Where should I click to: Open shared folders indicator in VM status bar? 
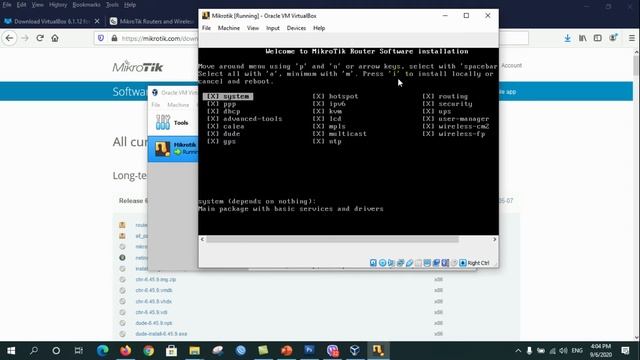click(x=418, y=263)
